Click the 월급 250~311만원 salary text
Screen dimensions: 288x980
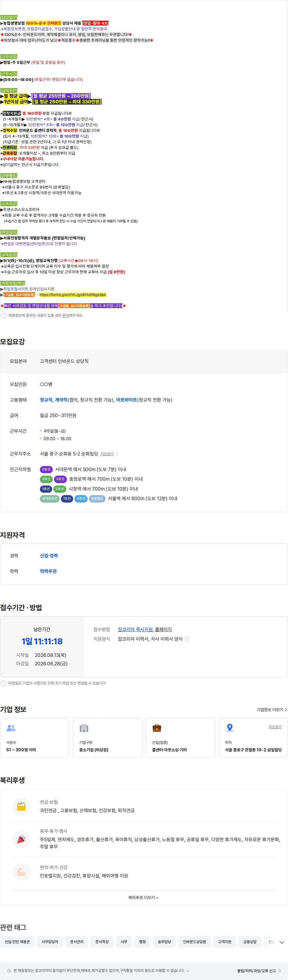(58, 415)
